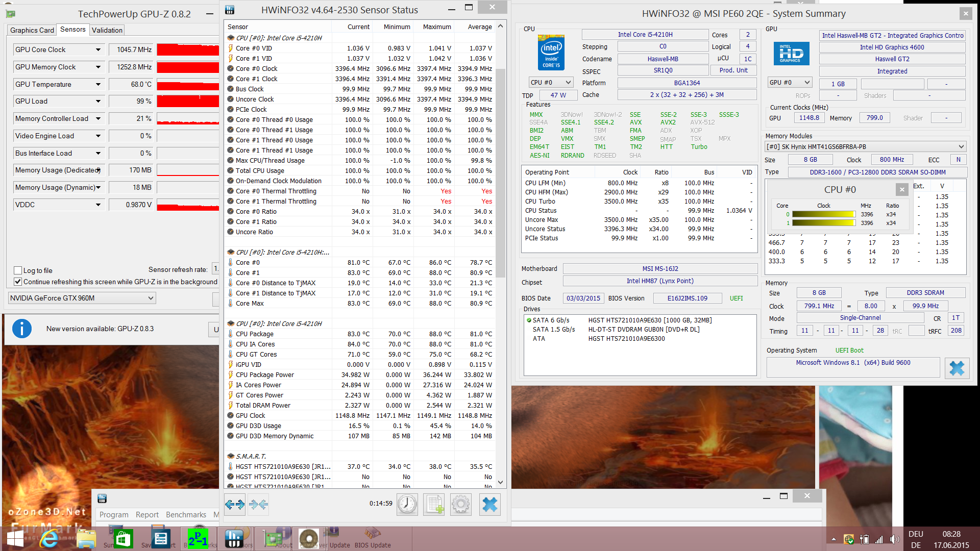Switch to HWiNFO taskbar icon
The height and width of the screenshot is (551, 980).
tap(234, 539)
